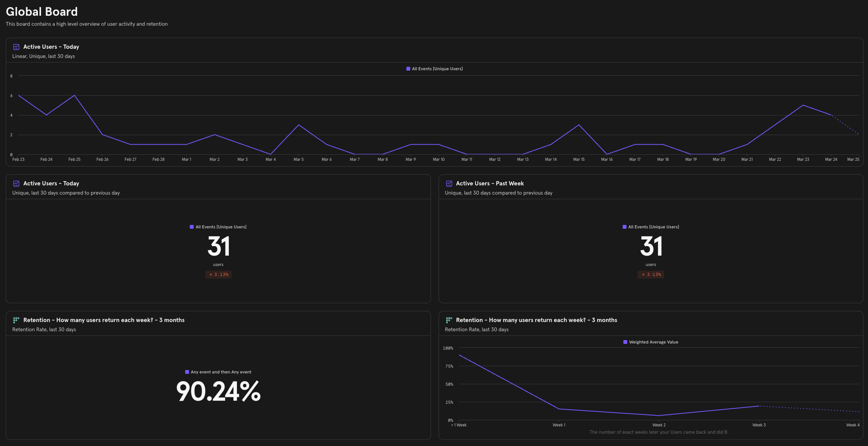Viewport: 868px width, 446px height.
Task: Click the retention grid icon on the right retention card
Action: pos(449,320)
